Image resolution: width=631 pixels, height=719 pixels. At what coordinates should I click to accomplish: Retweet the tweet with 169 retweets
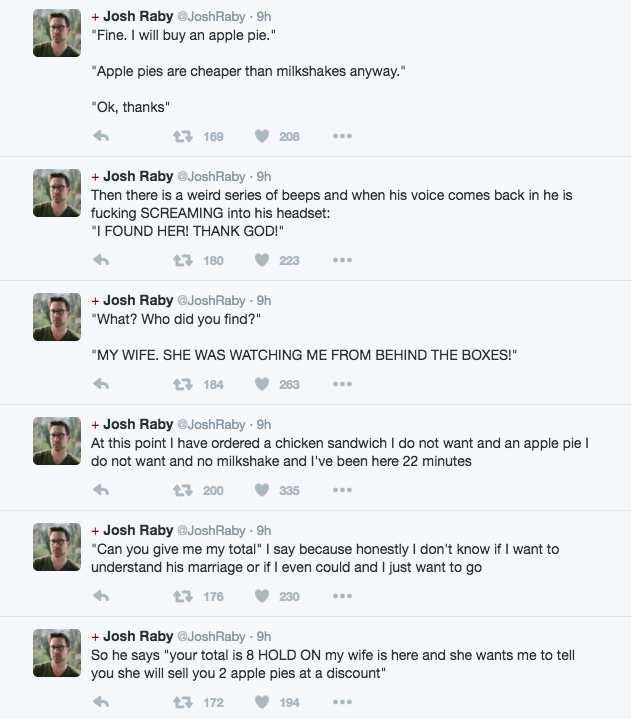(183, 136)
